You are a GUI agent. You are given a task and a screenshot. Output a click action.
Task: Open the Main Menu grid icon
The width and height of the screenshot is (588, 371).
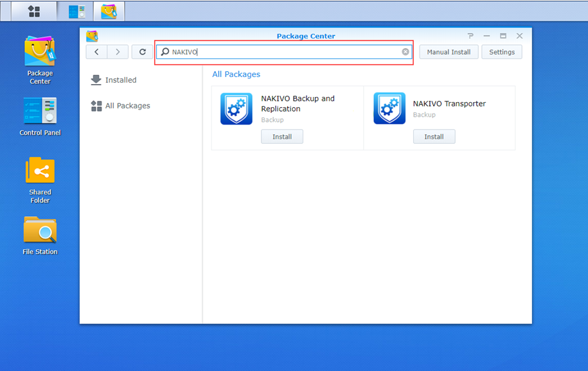[34, 11]
